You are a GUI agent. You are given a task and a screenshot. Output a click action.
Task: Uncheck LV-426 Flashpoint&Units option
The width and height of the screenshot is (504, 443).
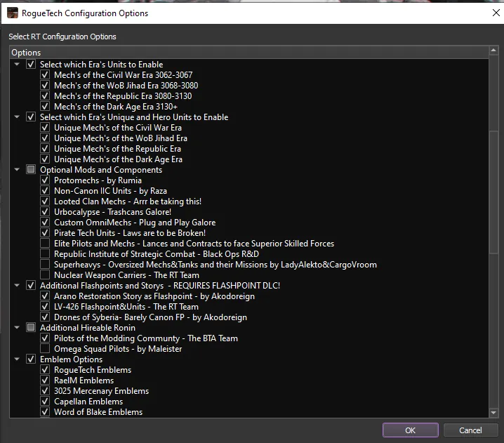45,306
